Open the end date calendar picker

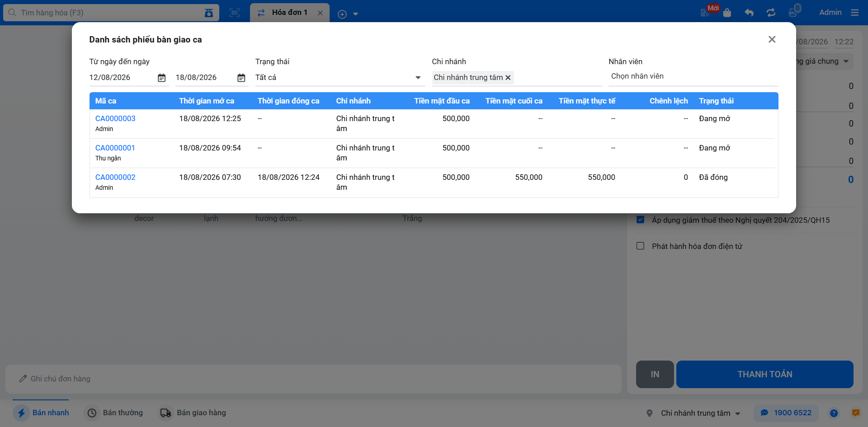tap(241, 78)
